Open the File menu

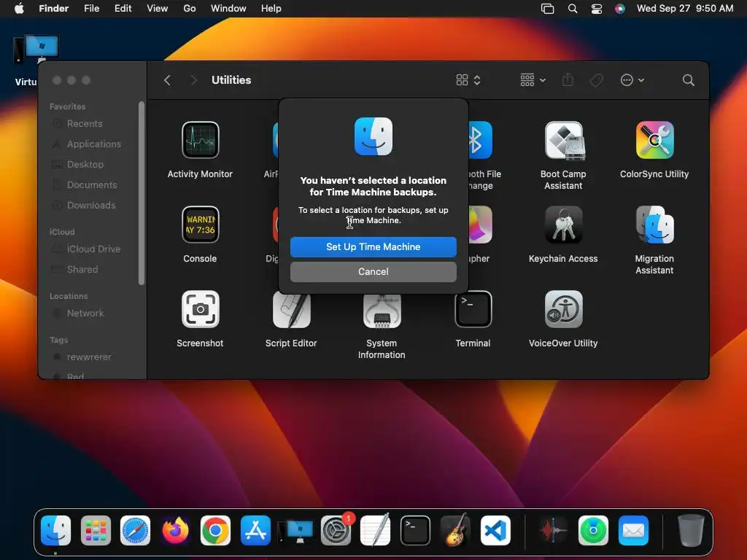pos(91,9)
